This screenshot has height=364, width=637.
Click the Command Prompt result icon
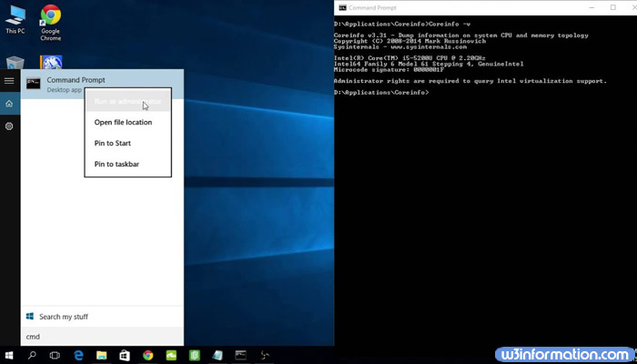pos(34,84)
